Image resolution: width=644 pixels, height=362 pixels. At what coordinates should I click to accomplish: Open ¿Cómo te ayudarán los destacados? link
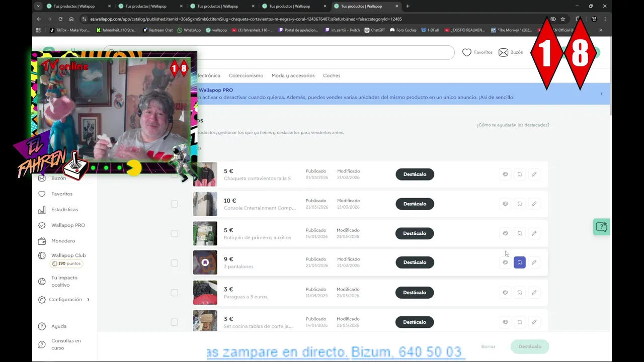click(513, 125)
